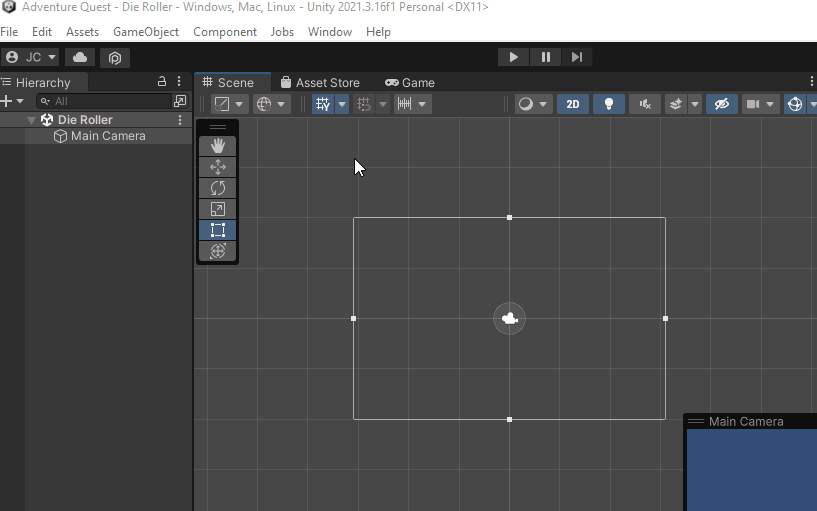This screenshot has width=817, height=511.
Task: Click the Die Roller Unity scene icon
Action: [47, 120]
